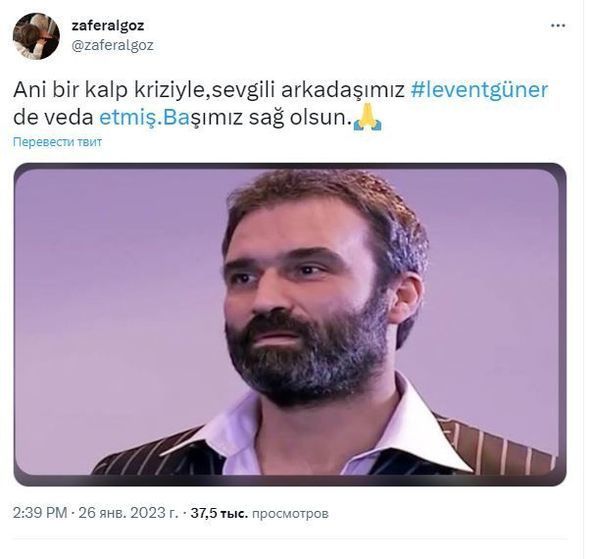The height and width of the screenshot is (559, 590).
Task: Open the bold zaferalgoz display name
Action: coord(108,26)
